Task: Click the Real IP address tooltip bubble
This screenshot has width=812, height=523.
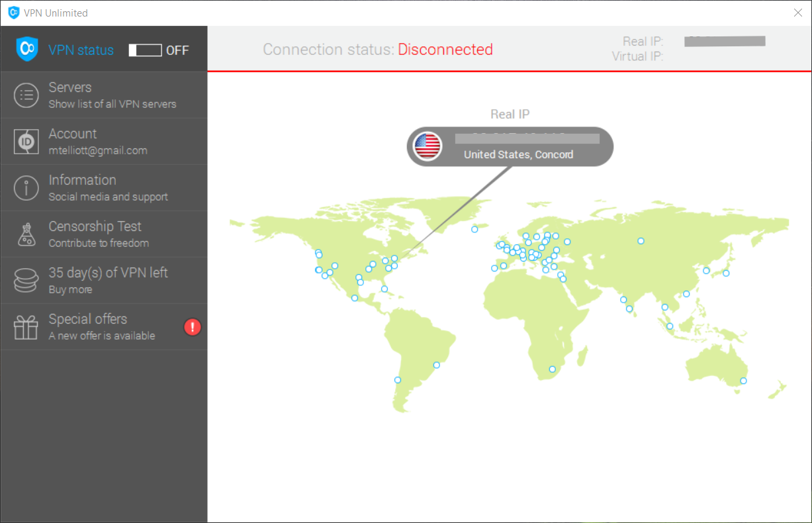Action: pyautogui.click(x=527, y=138)
